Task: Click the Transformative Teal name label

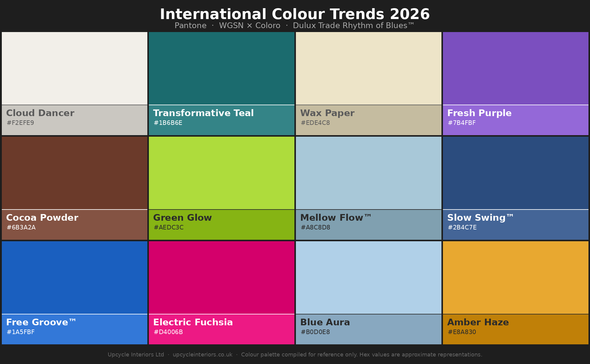Action: pyautogui.click(x=203, y=113)
